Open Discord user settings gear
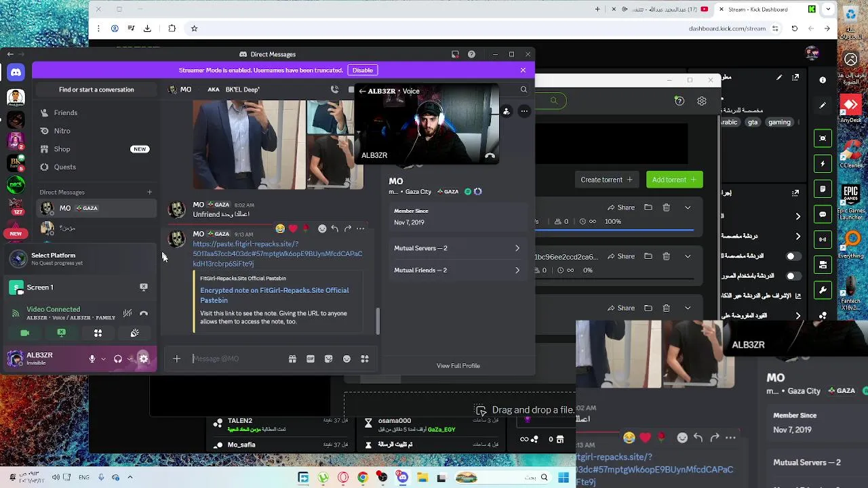The width and height of the screenshot is (868, 488). 144,359
